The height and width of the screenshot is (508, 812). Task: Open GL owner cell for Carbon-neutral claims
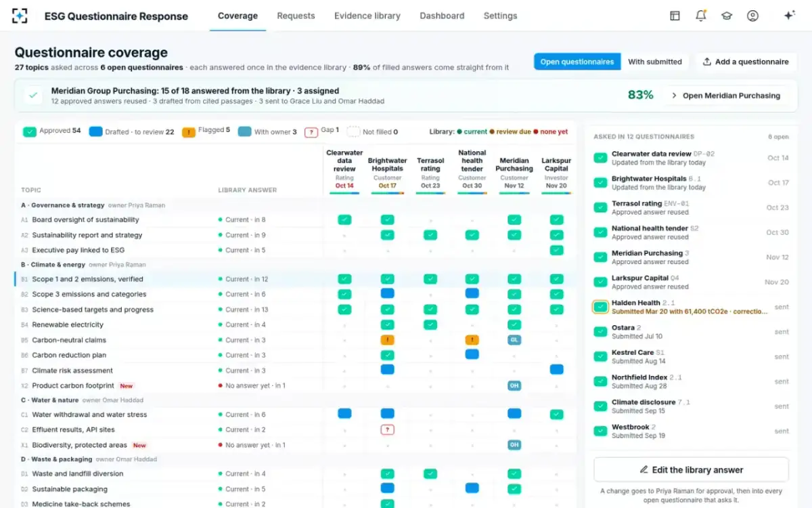[x=514, y=340]
